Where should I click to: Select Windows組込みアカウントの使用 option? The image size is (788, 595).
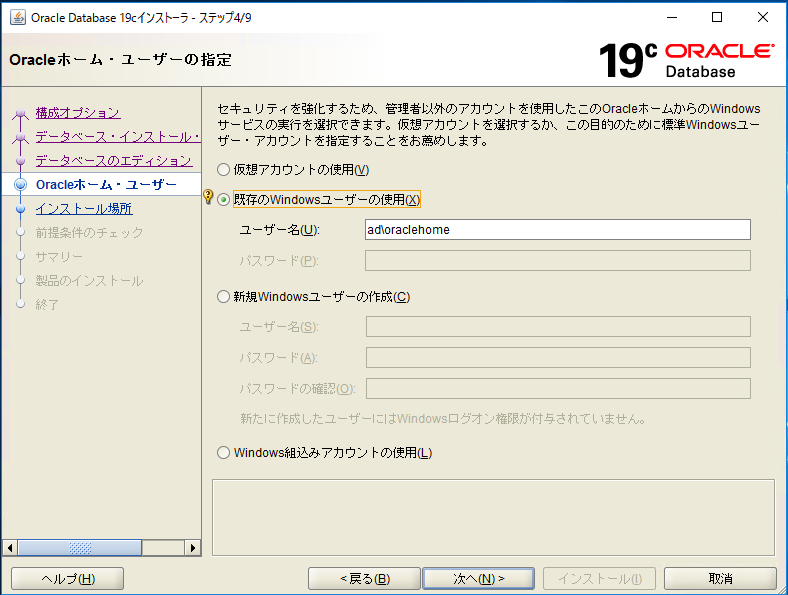point(224,452)
